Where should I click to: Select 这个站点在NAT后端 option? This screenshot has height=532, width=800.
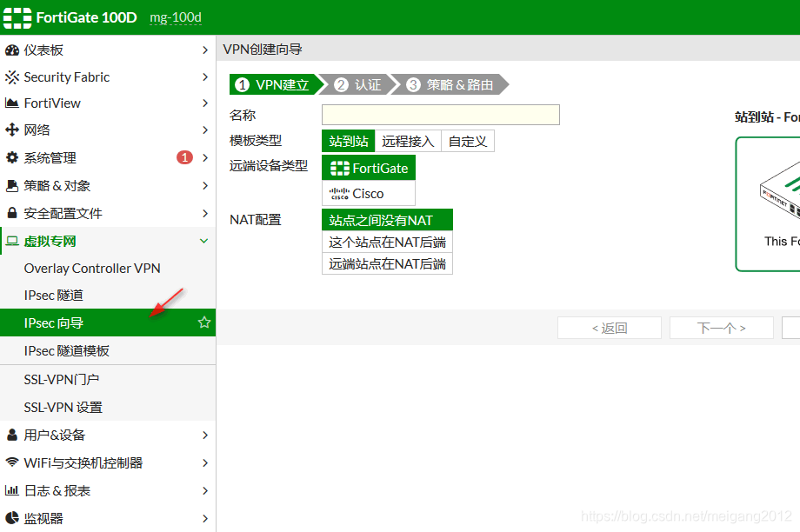(387, 242)
